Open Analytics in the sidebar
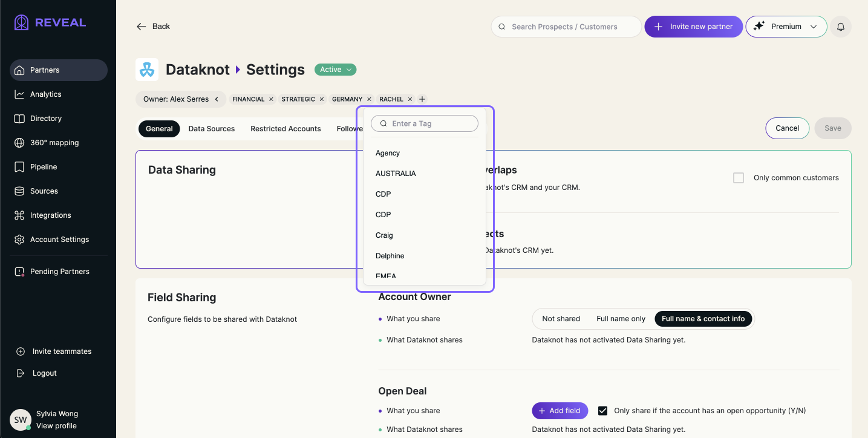Viewport: 868px width, 438px height. (x=59, y=94)
